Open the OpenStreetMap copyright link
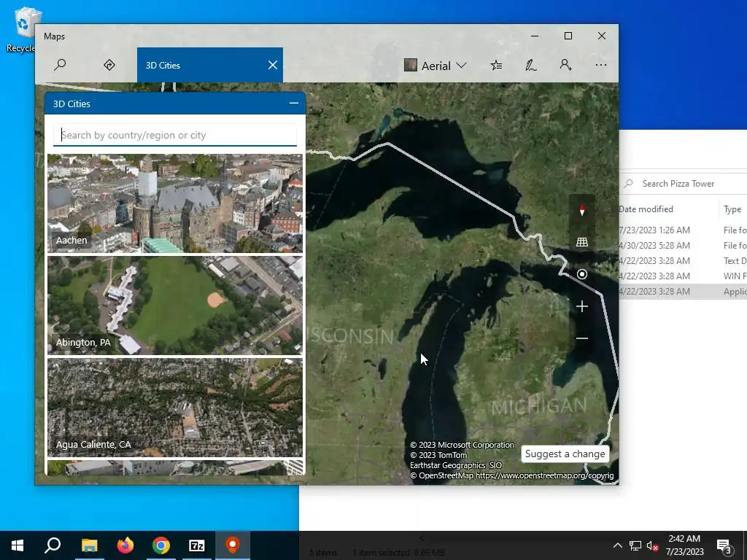 [x=544, y=475]
